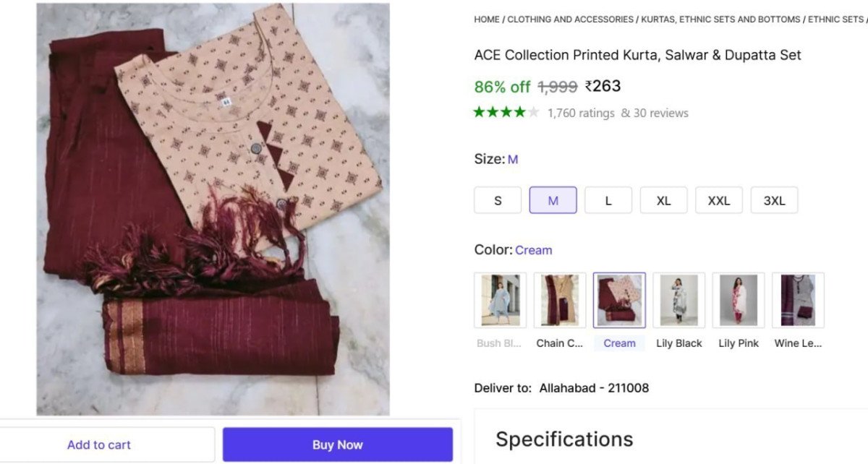Choose the Lily Pink color variant
868x464 pixels.
738,299
